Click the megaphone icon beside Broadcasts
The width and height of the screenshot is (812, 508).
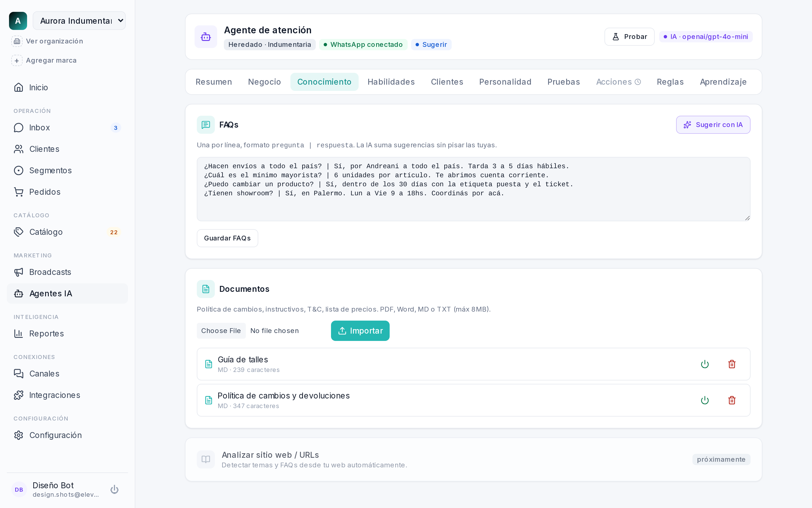click(19, 272)
